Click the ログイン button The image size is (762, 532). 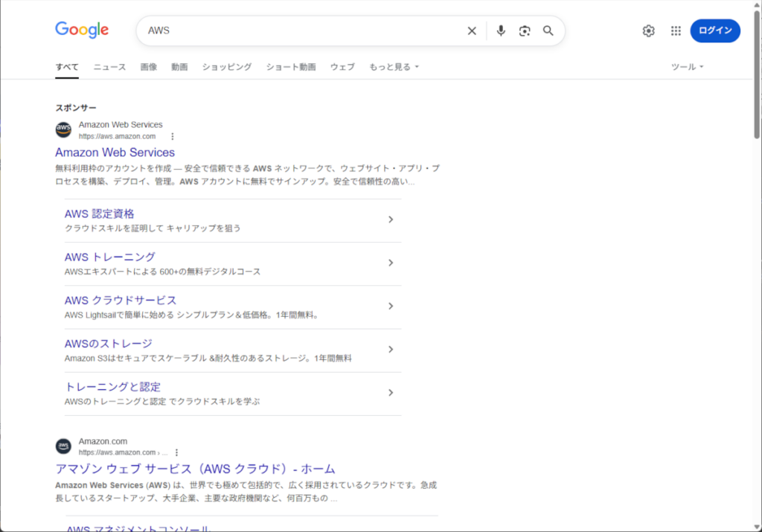pos(715,31)
